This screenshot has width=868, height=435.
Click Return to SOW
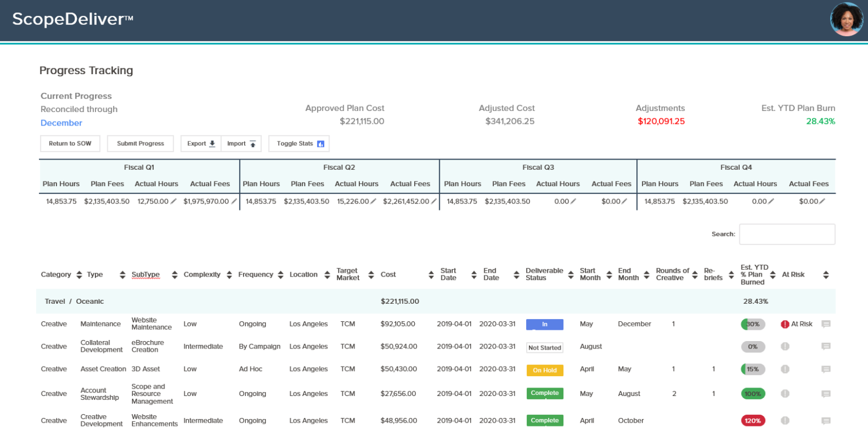point(70,143)
